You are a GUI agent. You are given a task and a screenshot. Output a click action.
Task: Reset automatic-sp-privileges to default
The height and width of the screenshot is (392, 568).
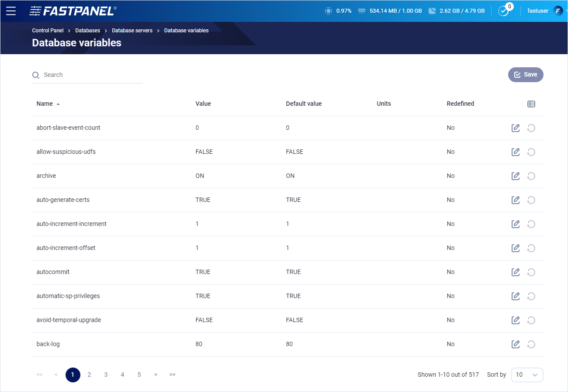pyautogui.click(x=531, y=296)
